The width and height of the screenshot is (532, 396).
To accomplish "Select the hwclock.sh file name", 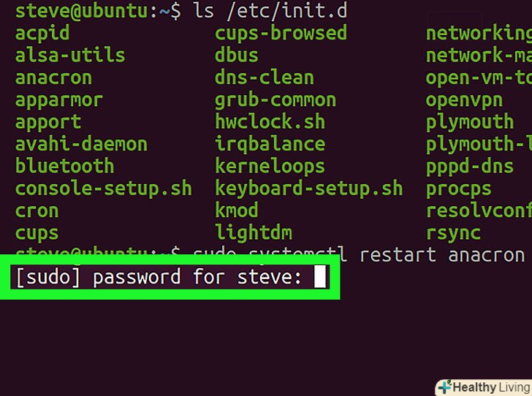I will pyautogui.click(x=270, y=122).
